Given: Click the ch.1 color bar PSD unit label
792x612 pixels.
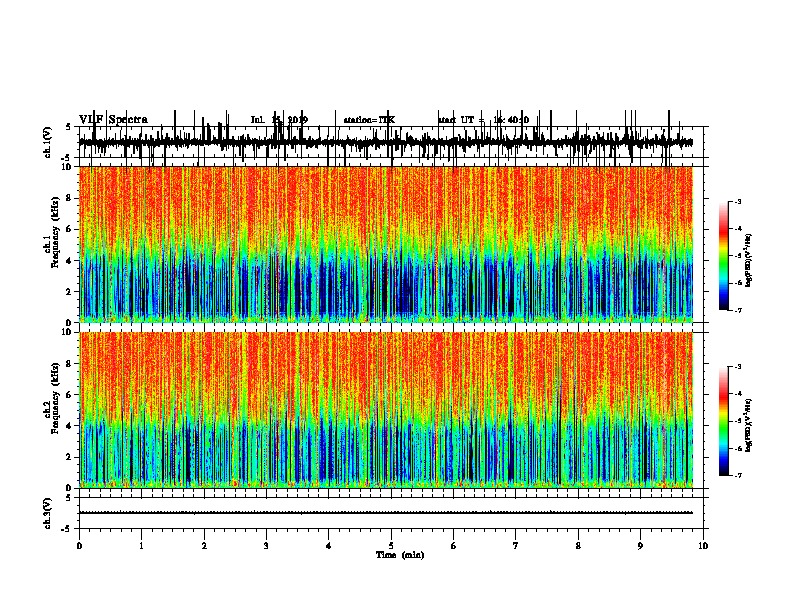Looking at the screenshot, I should pos(749,260).
